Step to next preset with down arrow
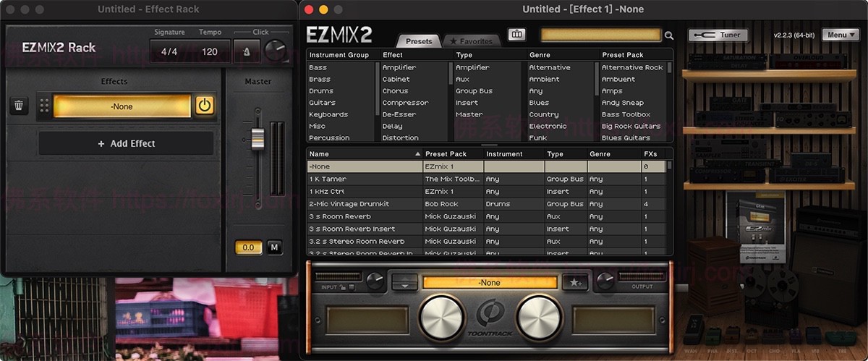The height and width of the screenshot is (361, 868). coord(404,286)
